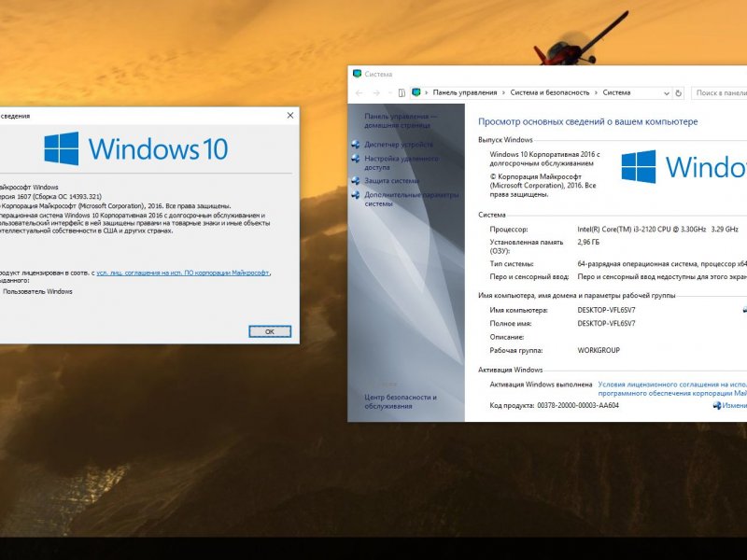Image resolution: width=747 pixels, height=560 pixels.
Task: Select the Система и безопасность breadcrumb
Action: [550, 92]
